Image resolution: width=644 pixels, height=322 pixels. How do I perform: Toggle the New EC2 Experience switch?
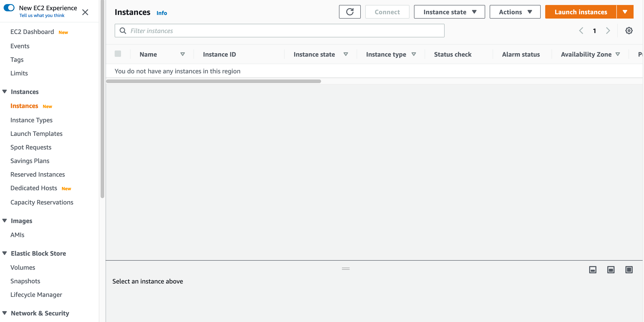[x=9, y=8]
